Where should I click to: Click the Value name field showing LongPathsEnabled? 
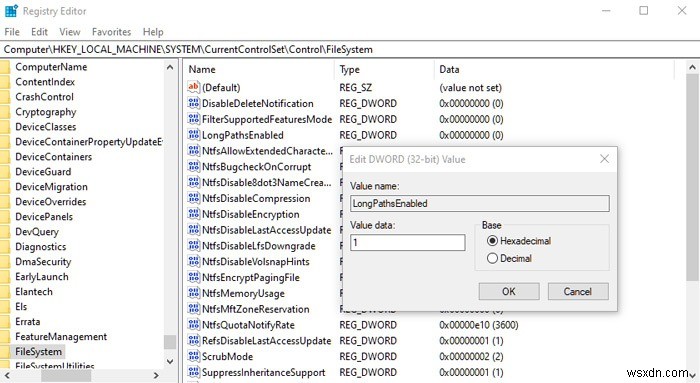pos(480,204)
